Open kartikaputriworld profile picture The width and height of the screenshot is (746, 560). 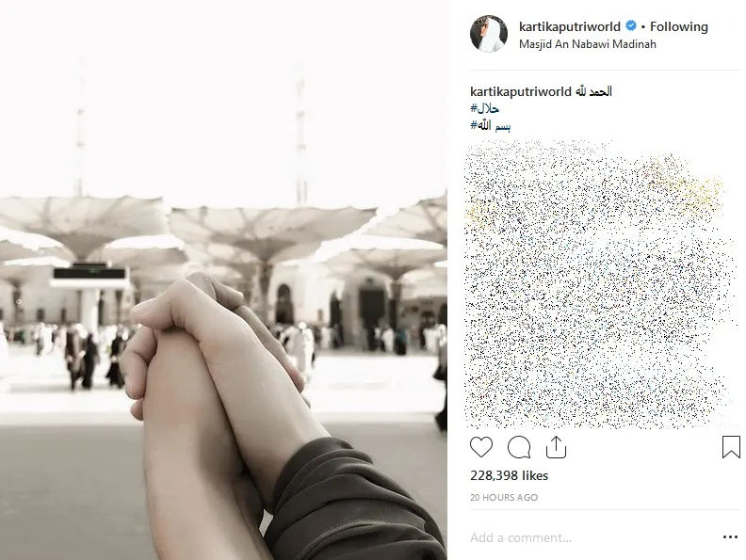489,33
